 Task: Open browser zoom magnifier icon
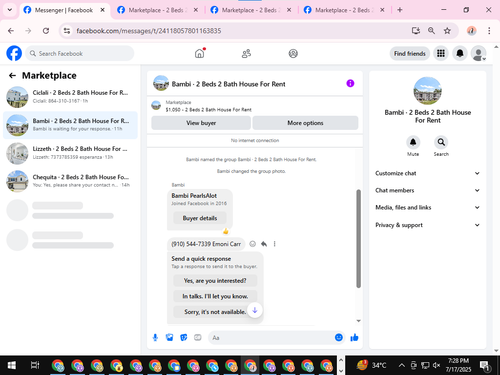[431, 31]
